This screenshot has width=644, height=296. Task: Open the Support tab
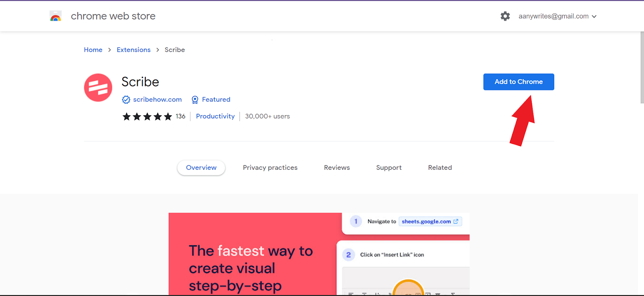(x=389, y=168)
